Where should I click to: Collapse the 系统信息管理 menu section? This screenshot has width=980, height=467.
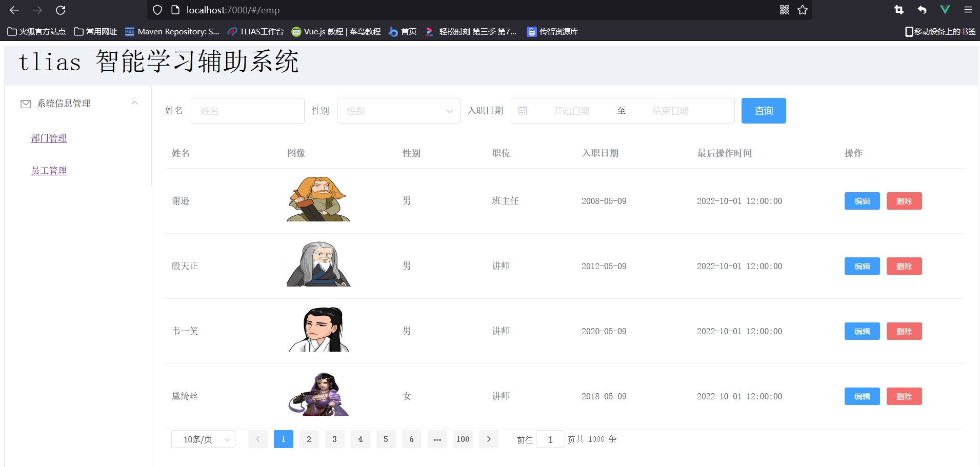click(134, 103)
